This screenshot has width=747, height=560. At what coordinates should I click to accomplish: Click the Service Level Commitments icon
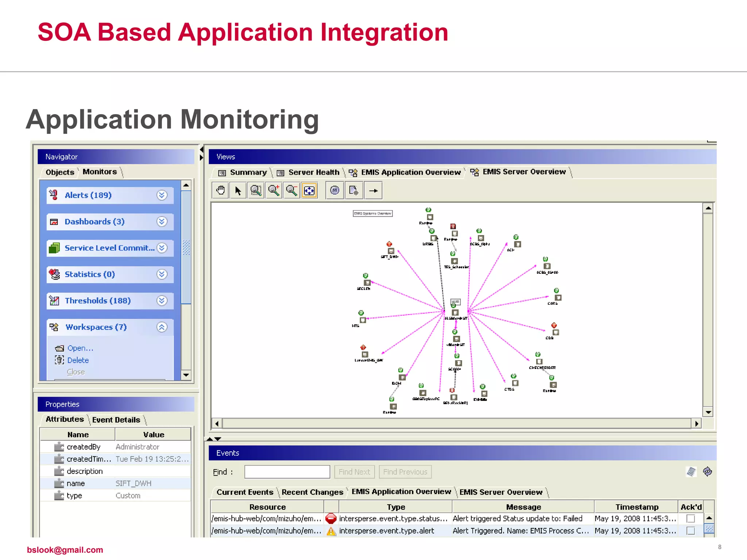point(54,248)
